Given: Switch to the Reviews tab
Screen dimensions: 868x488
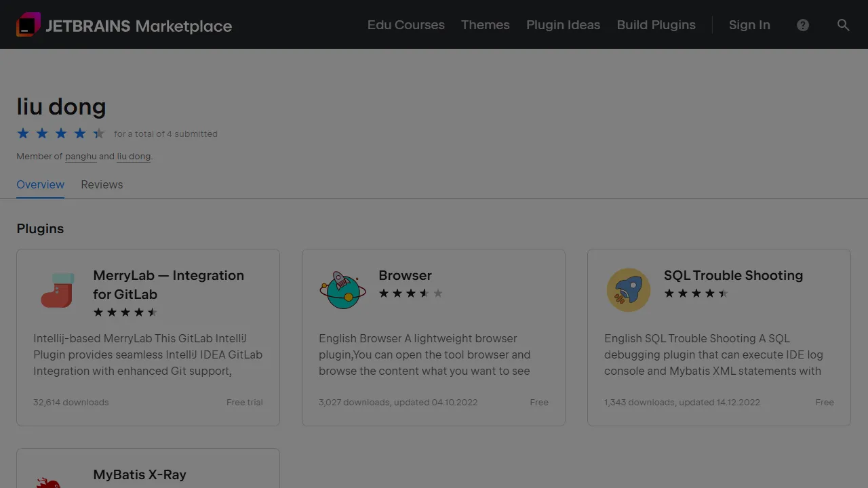Looking at the screenshot, I should (x=102, y=184).
